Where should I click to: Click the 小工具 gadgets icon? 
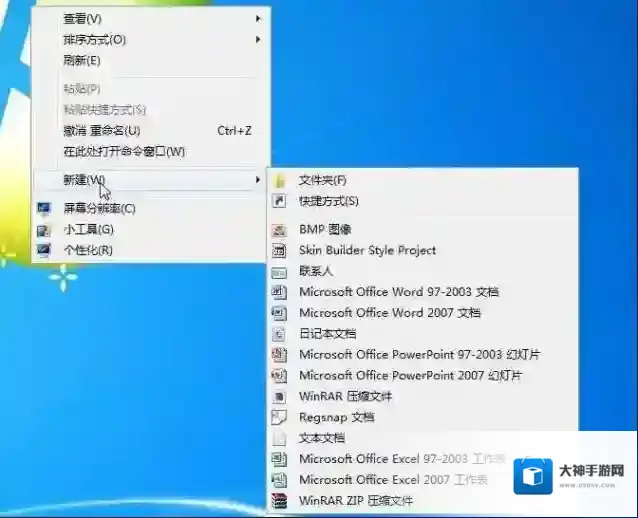[44, 230]
